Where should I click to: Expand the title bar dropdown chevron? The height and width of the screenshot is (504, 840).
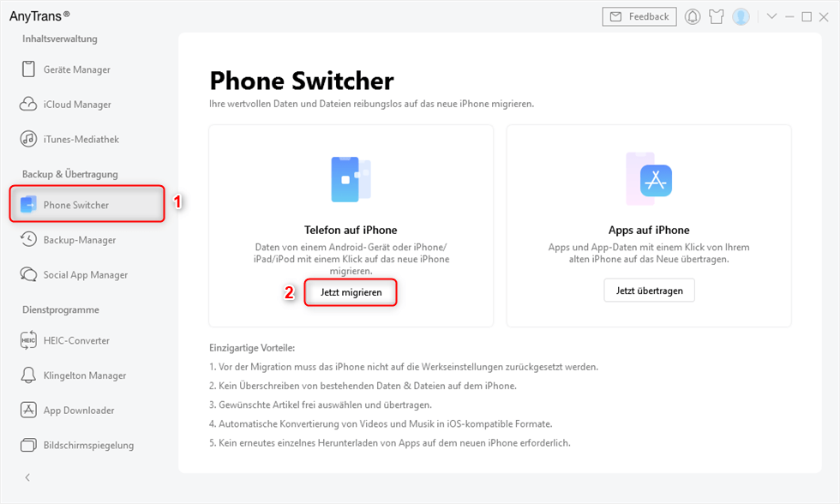pyautogui.click(x=771, y=16)
